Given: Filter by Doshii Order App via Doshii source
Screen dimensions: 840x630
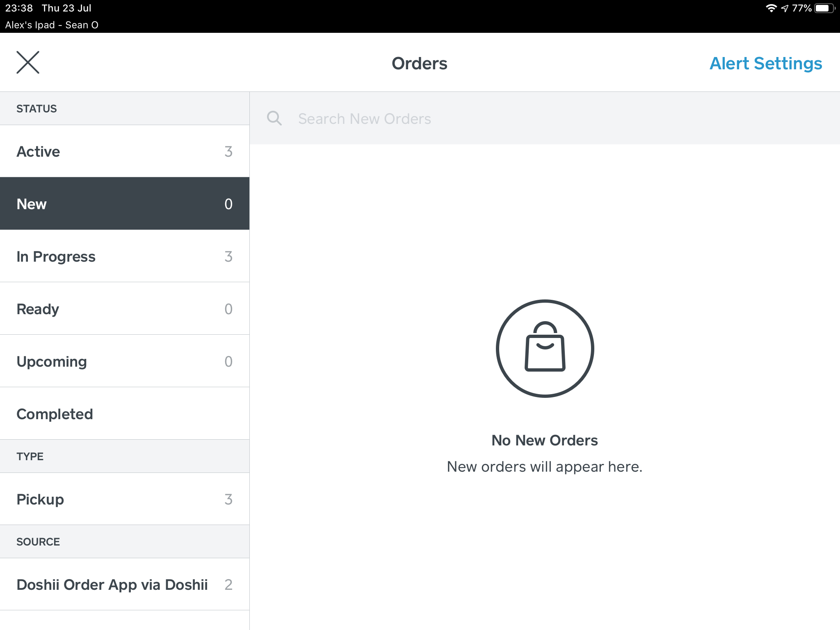Looking at the screenshot, I should click(125, 584).
